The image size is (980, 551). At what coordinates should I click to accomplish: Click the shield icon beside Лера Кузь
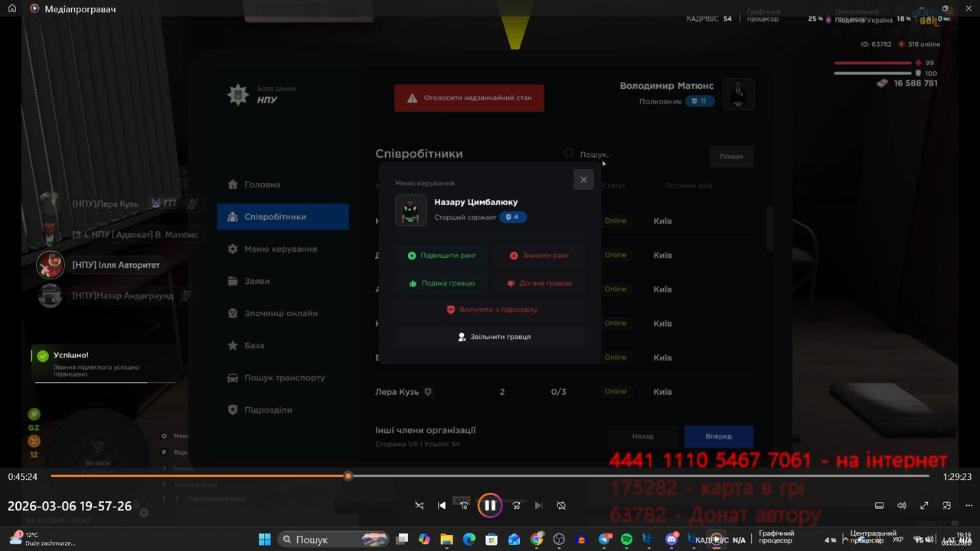click(428, 392)
